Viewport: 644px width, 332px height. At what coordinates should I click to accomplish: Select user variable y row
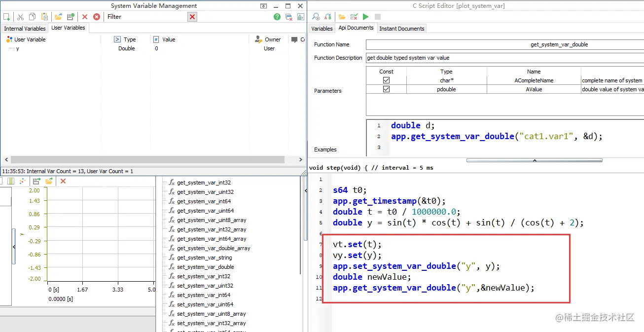153,48
